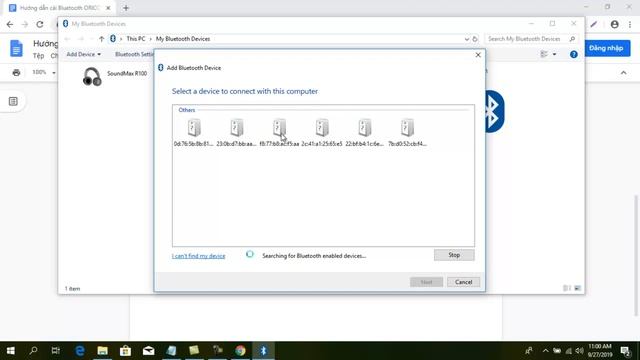Close the Hướng dẫn cài Bluetooth tab
Screen dimensions: 640x360
point(108,8)
